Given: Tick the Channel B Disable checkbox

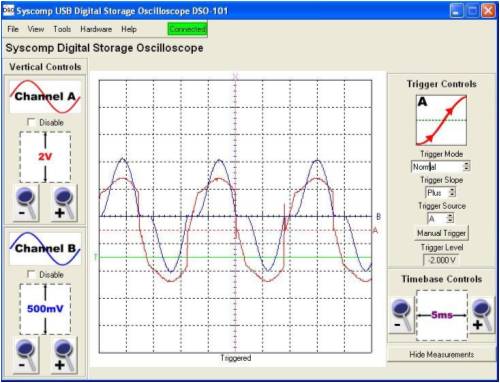Looking at the screenshot, I should tap(31, 275).
